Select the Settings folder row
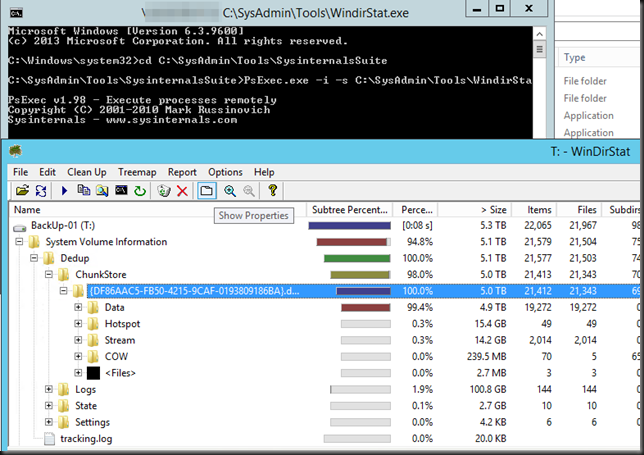 (324, 422)
